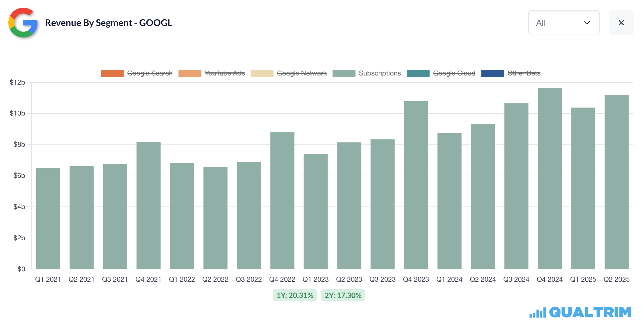Show the Google Network series

302,73
